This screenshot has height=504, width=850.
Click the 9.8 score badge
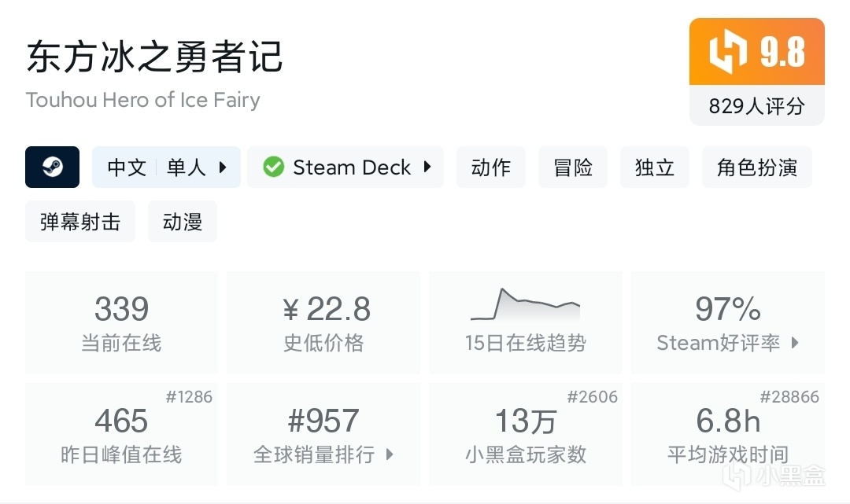tap(782, 53)
